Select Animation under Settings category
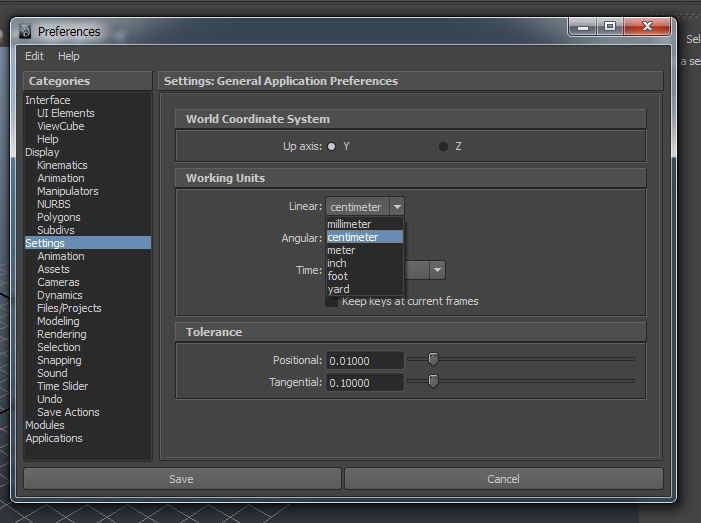Viewport: 701px width, 523px height. 88,256
